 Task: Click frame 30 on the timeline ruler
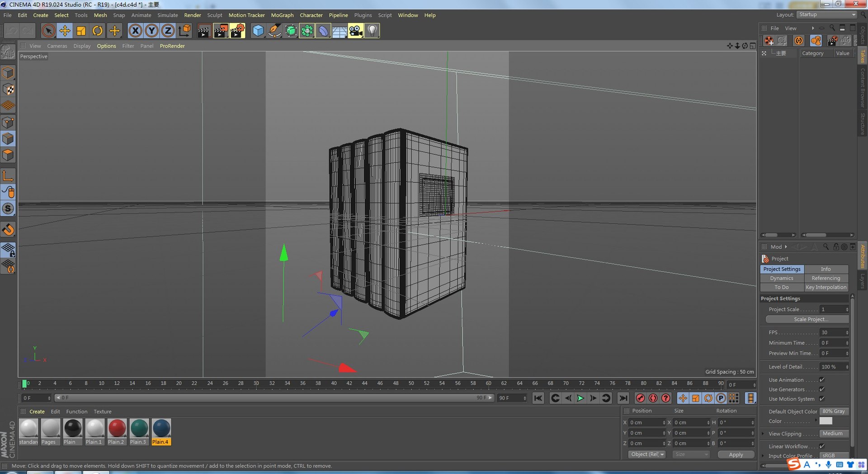[x=256, y=384]
